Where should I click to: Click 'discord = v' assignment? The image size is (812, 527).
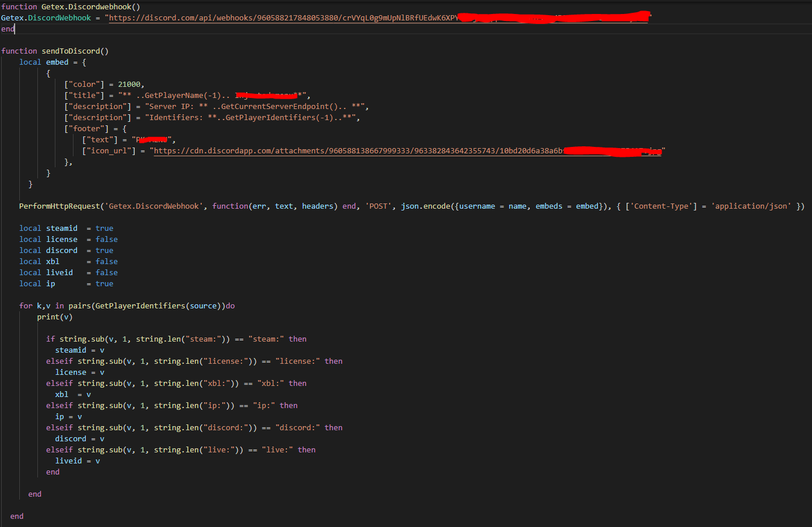point(80,439)
